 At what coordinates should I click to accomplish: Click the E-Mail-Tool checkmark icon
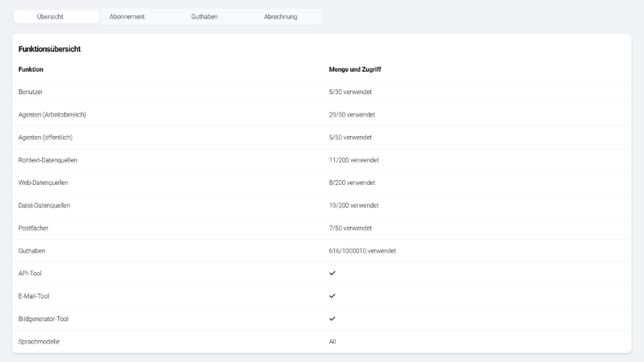(x=332, y=296)
